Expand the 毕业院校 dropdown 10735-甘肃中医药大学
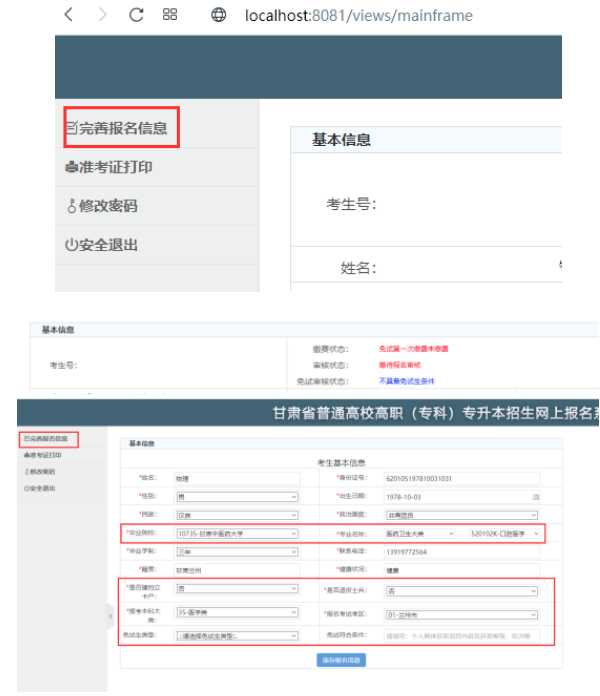This screenshot has width=600, height=696. point(237,534)
